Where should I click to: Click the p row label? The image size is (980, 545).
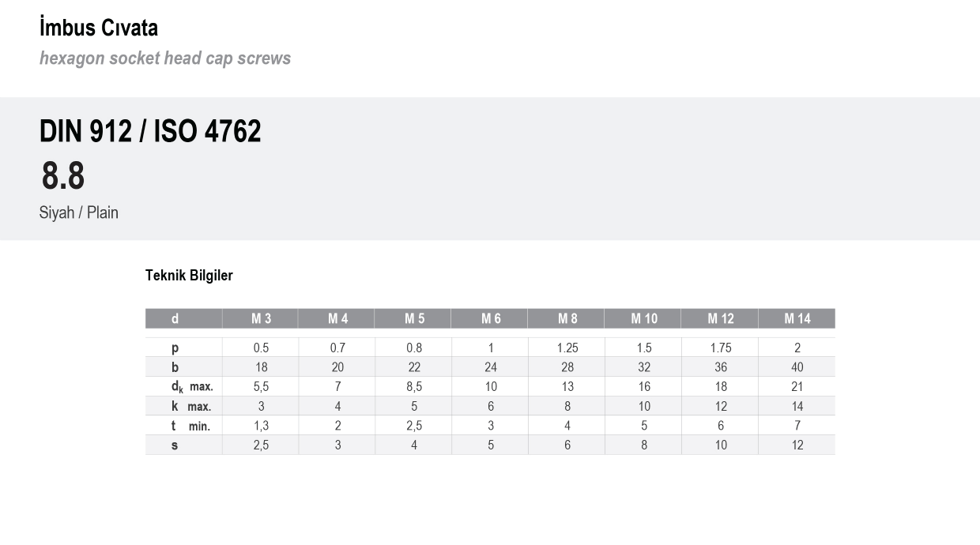coord(175,348)
